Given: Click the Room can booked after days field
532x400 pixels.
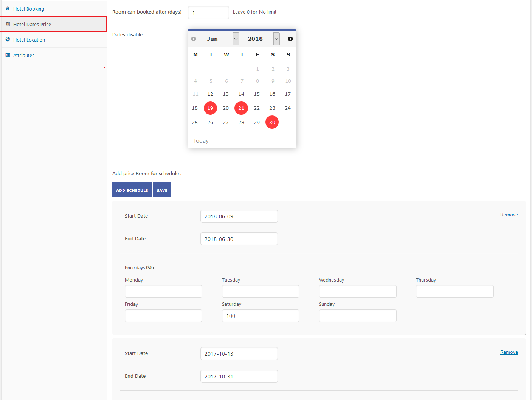Looking at the screenshot, I should (208, 12).
